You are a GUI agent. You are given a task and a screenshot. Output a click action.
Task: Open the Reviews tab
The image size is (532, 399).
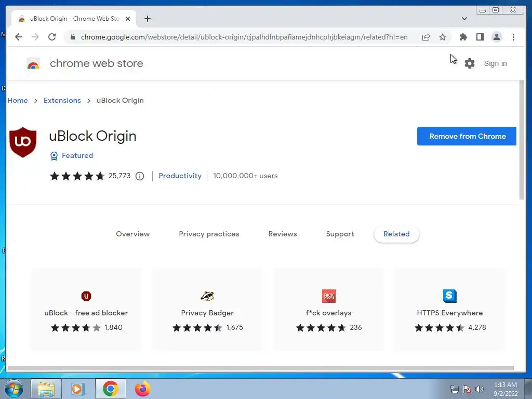pos(283,234)
